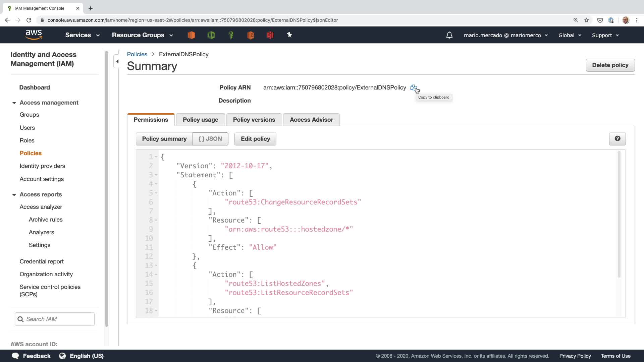The image size is (644, 362).
Task: Click the Delete policy button
Action: click(x=610, y=65)
